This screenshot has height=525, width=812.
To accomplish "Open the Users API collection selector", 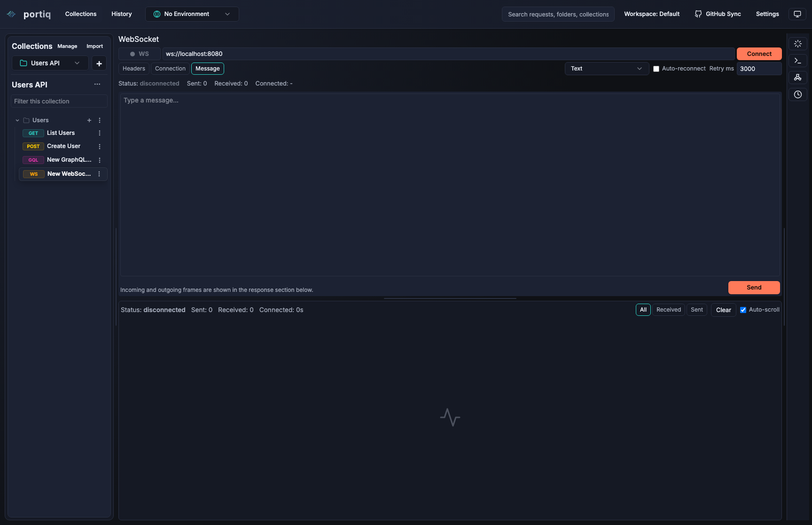I will (x=50, y=63).
